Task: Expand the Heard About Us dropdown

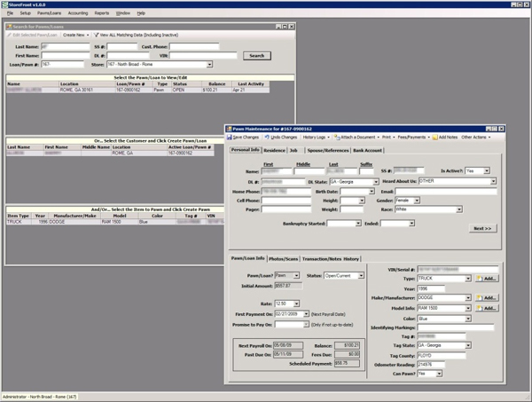Action: click(x=493, y=181)
